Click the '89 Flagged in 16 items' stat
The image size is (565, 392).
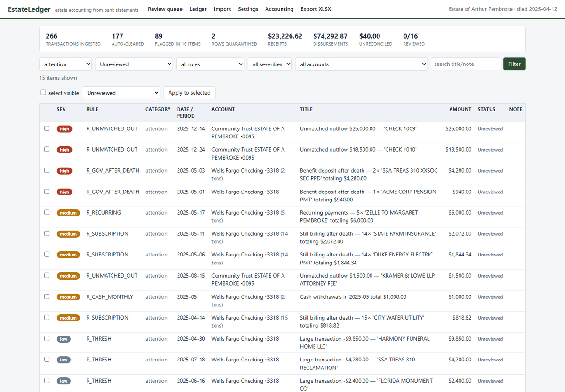(178, 39)
